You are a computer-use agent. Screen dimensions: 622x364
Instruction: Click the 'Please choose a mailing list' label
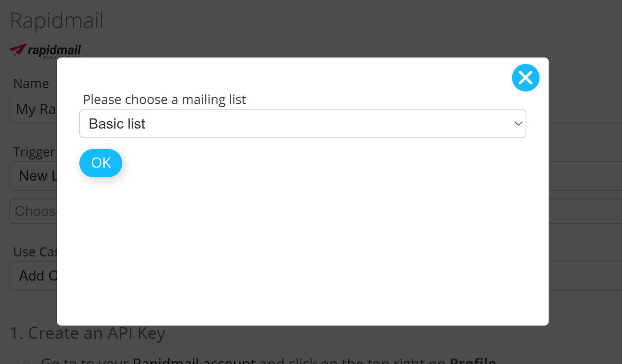point(164,100)
